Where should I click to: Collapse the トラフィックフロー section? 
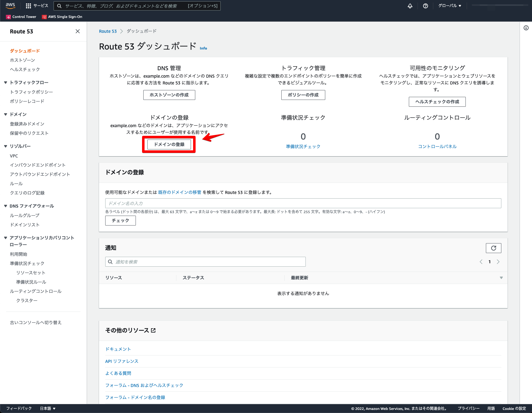[6, 83]
